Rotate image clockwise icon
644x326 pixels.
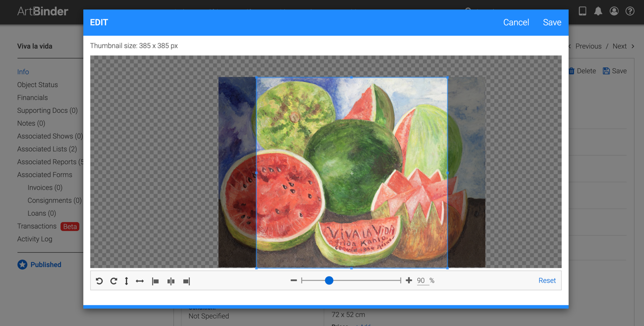click(x=113, y=281)
